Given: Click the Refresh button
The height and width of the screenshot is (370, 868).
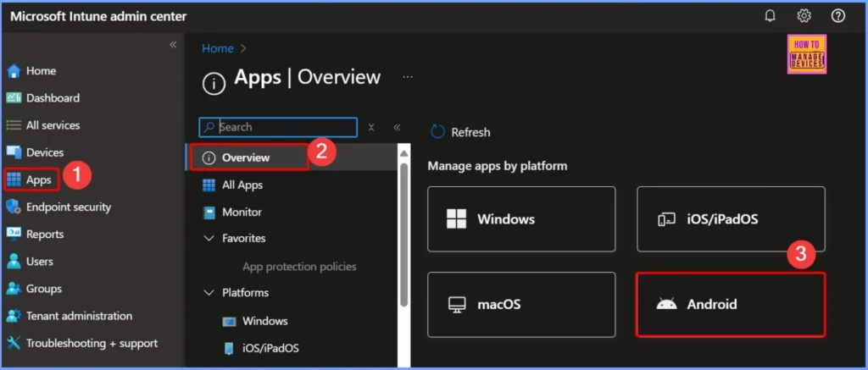Looking at the screenshot, I should [x=460, y=131].
